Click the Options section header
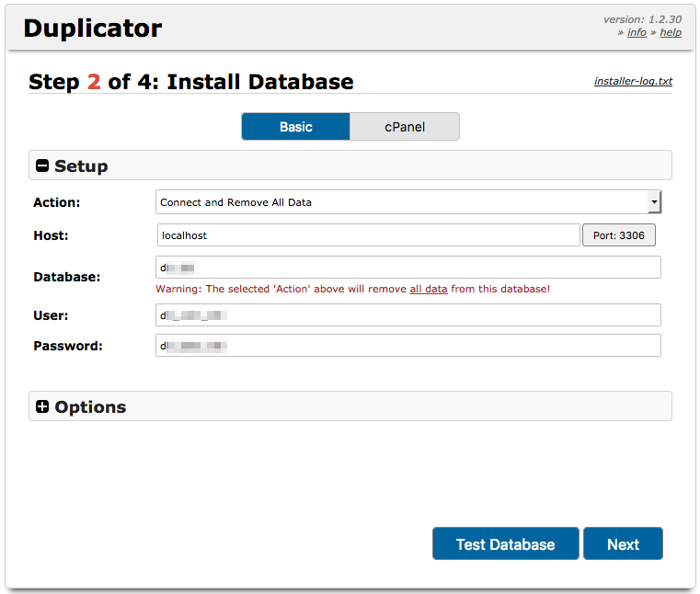This screenshot has width=700, height=594. [350, 406]
